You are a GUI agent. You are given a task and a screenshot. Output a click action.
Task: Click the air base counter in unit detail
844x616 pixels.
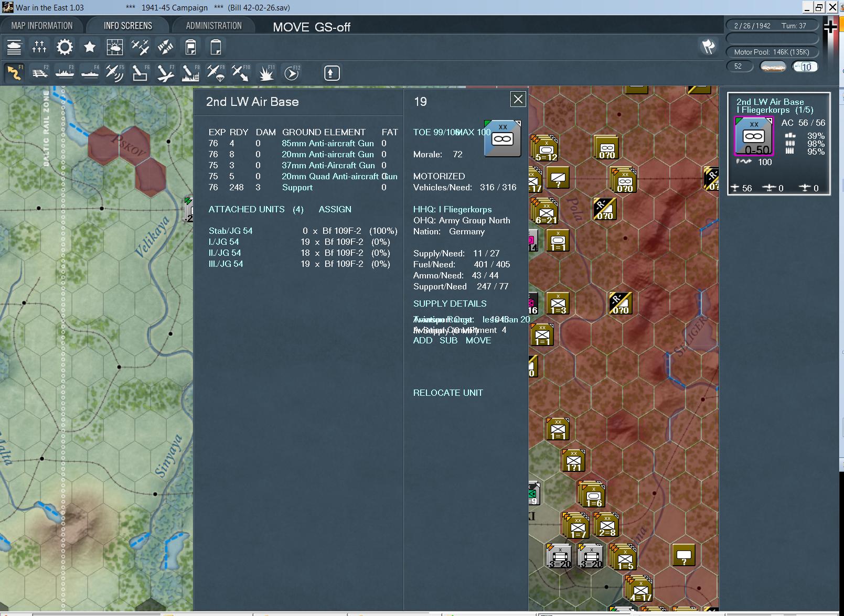click(502, 138)
